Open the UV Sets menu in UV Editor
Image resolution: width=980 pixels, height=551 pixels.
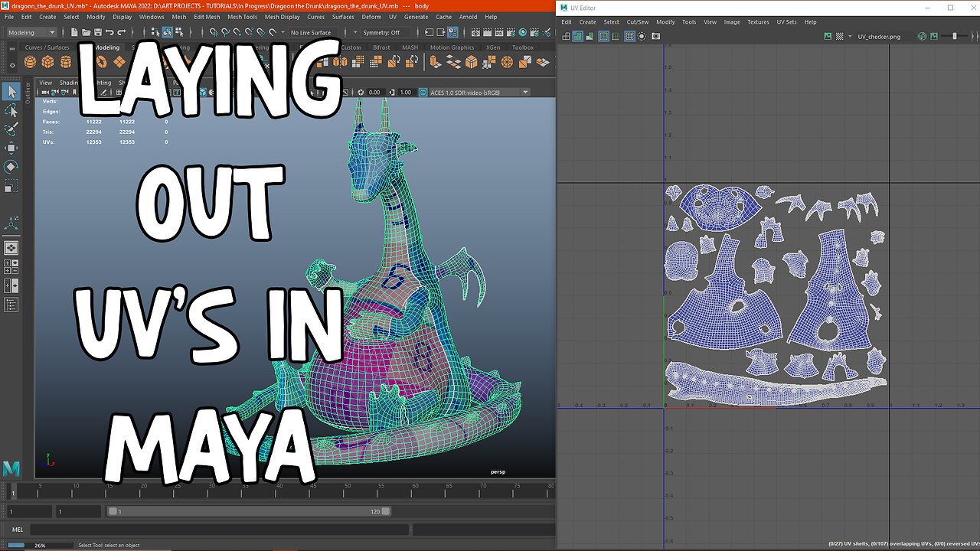pos(786,22)
